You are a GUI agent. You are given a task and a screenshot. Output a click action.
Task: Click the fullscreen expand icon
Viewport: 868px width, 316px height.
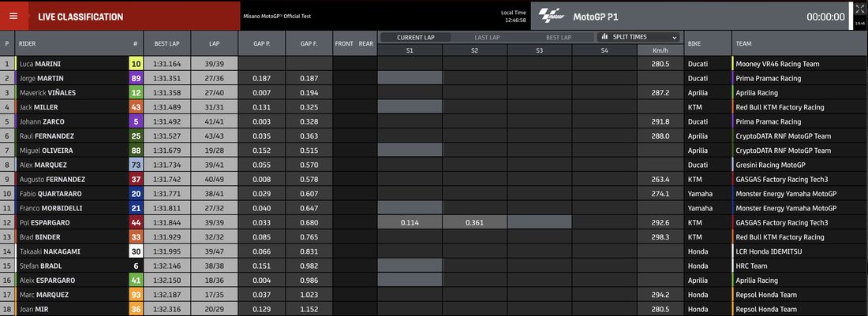(859, 9)
